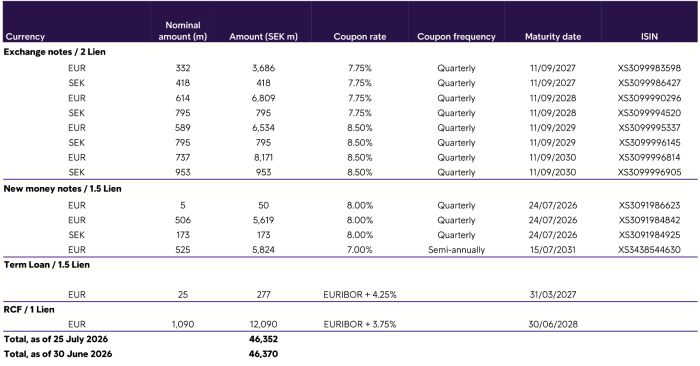Click nominal amount 506
This screenshot has height=366, width=700.
click(183, 220)
